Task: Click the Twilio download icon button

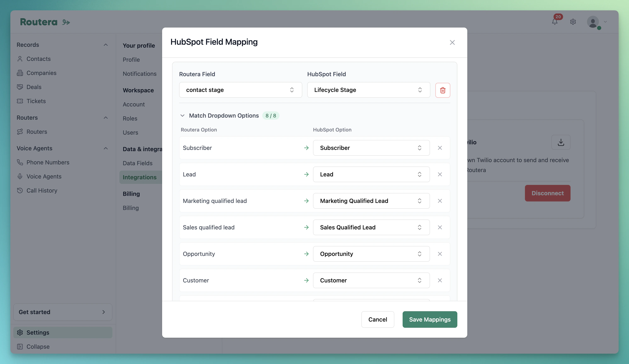Action: pos(561,142)
